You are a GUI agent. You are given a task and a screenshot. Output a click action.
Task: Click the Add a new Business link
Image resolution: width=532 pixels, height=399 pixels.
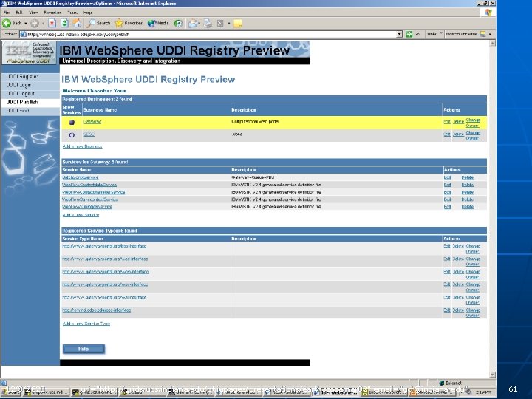[82, 146]
